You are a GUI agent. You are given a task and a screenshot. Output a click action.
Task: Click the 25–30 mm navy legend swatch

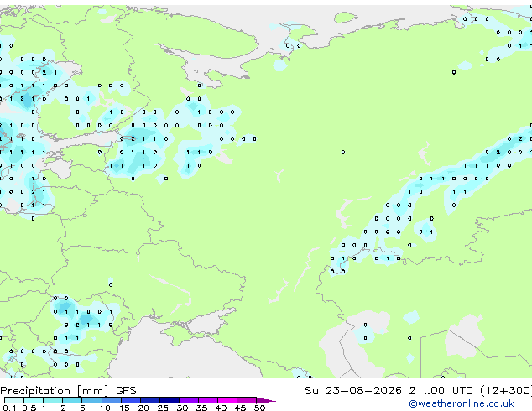(170, 400)
